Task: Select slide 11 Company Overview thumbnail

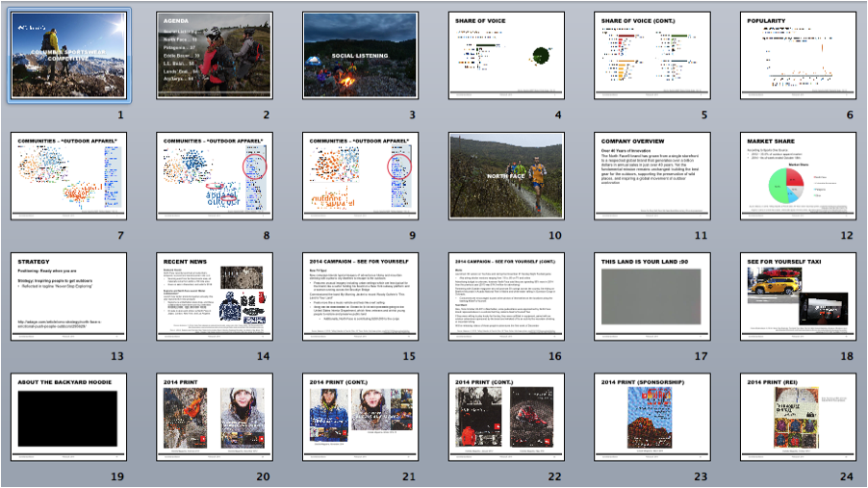Action: tap(652, 175)
